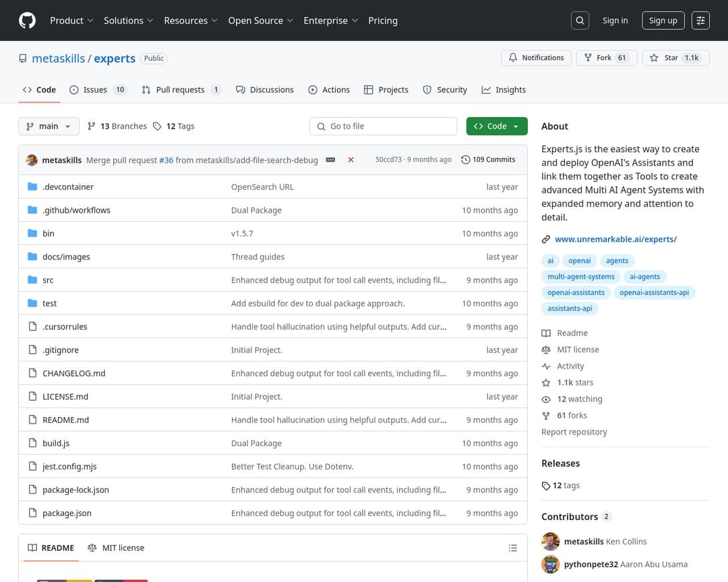Open the CHANGELOG.md file
The width and height of the screenshot is (728, 582).
pyautogui.click(x=74, y=373)
